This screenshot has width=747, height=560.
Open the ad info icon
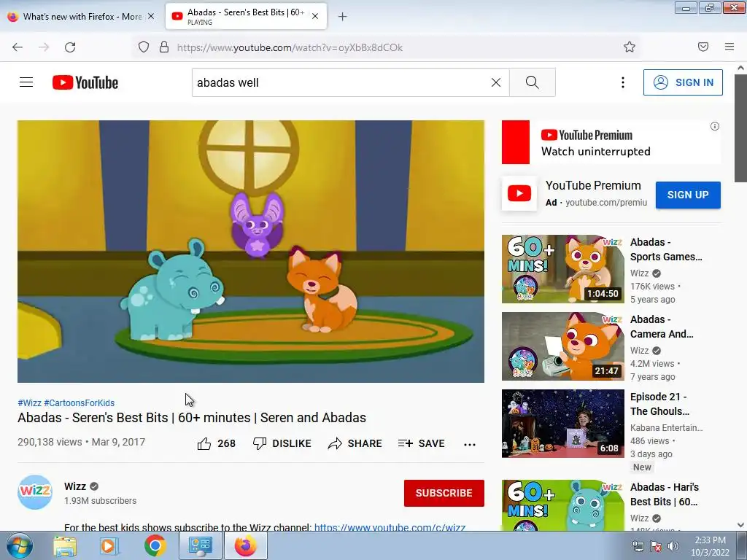point(715,126)
